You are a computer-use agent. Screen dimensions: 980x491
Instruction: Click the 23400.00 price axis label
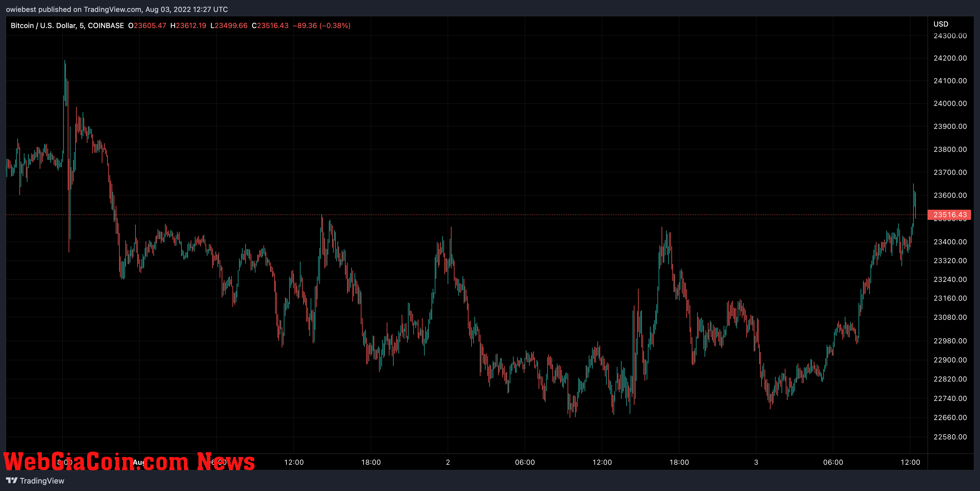click(x=950, y=242)
